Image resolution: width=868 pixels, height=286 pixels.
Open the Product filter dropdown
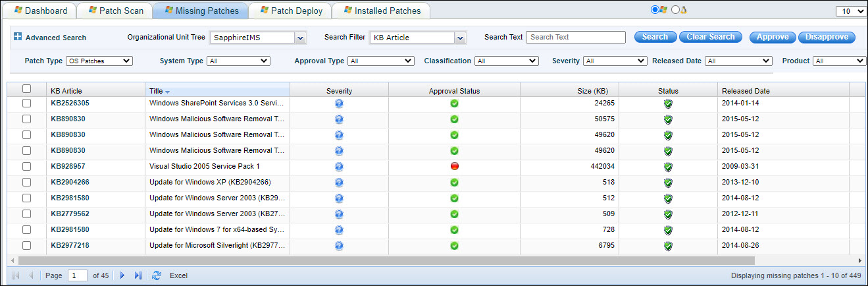coord(840,61)
